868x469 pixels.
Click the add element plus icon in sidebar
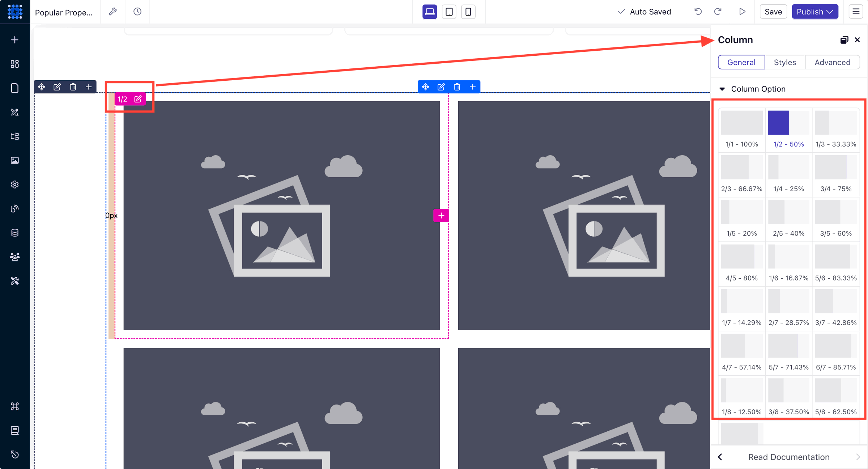pyautogui.click(x=15, y=40)
